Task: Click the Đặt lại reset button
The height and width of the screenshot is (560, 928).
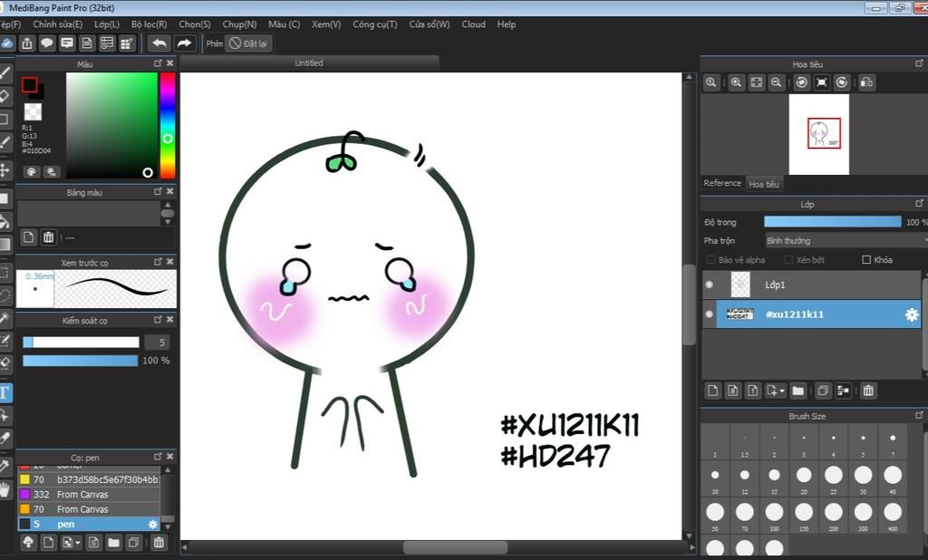Action: (249, 43)
